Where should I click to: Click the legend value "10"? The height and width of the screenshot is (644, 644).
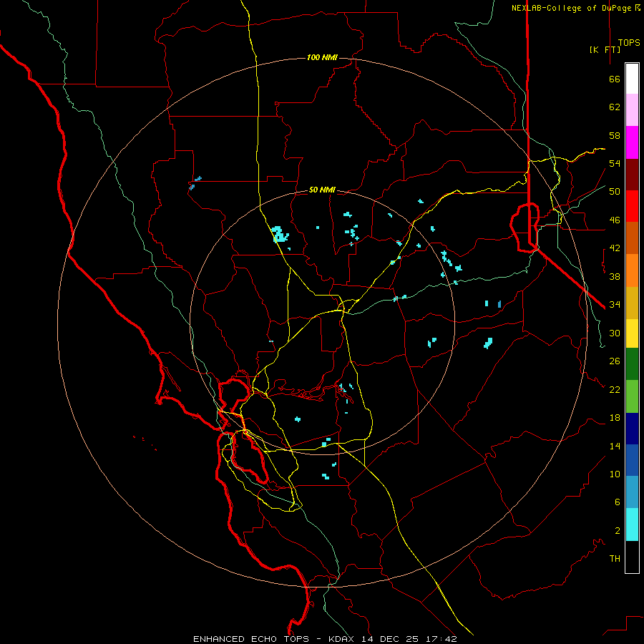615,474
